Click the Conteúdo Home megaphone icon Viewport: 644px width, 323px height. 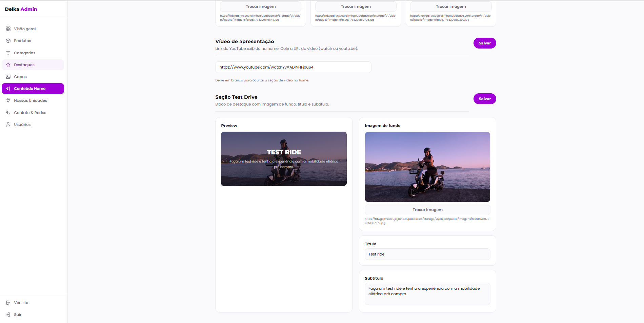pos(8,89)
